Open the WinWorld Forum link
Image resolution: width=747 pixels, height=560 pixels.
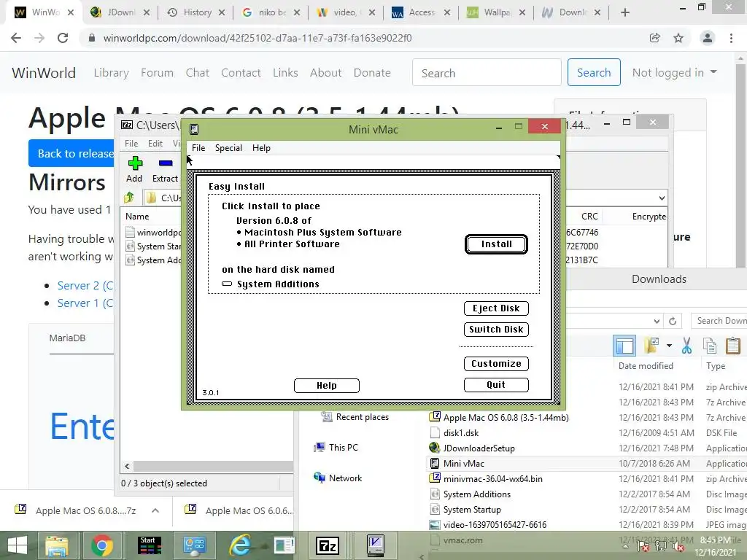pyautogui.click(x=157, y=73)
